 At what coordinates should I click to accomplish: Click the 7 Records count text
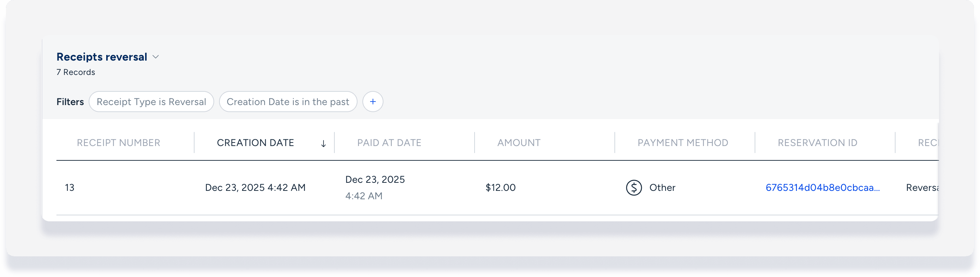tap(76, 72)
